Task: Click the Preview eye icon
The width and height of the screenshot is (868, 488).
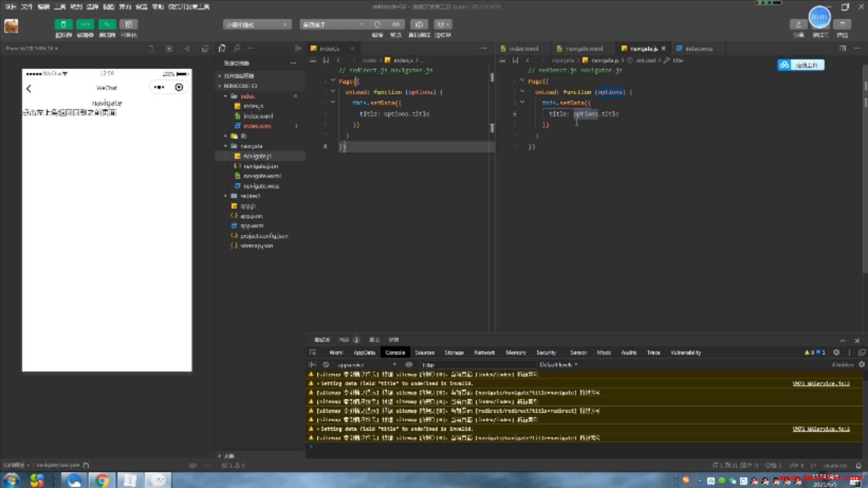Action: tap(396, 24)
